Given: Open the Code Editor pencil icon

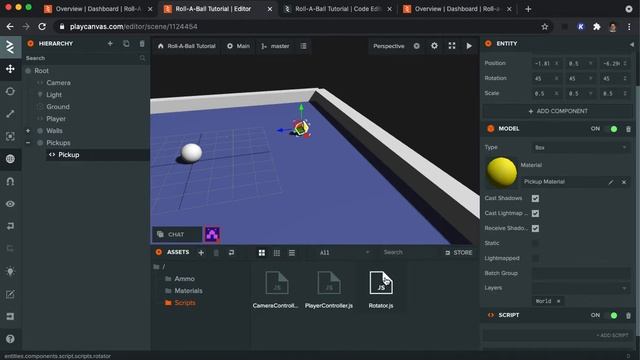Looking at the screenshot, I should pos(10,294).
